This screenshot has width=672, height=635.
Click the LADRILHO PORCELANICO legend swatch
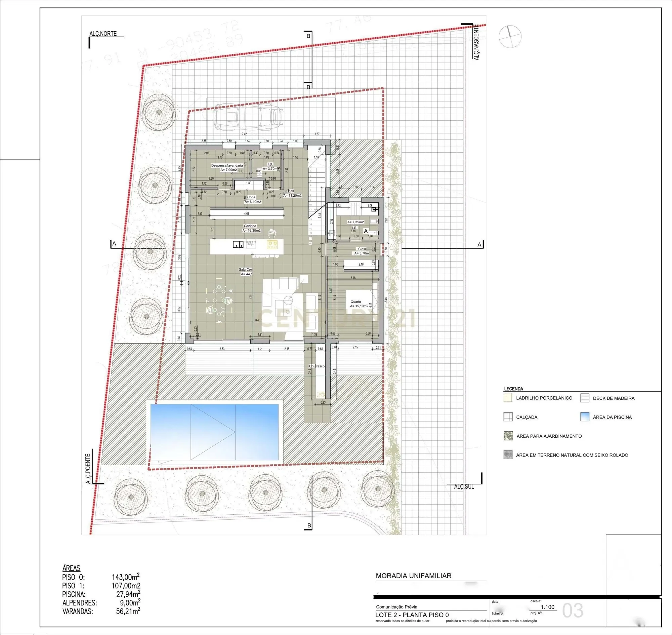(508, 398)
